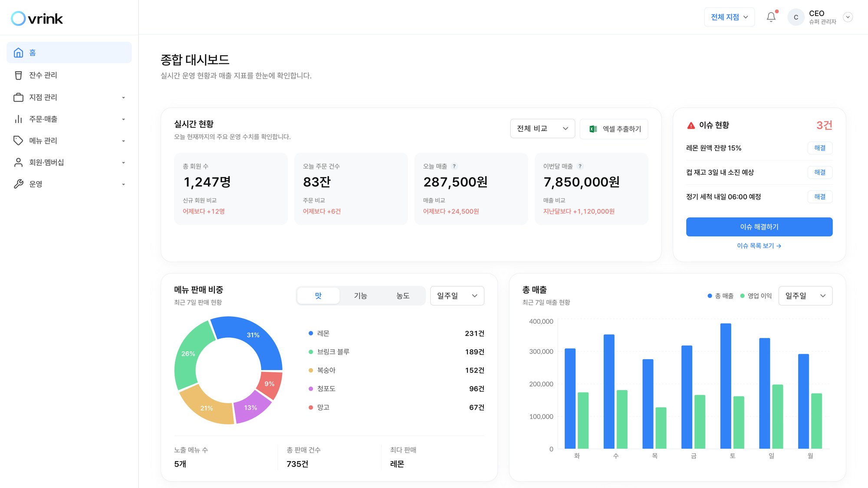Resolve the 정기 세척 내일 06:00 예정 issue
868x488 pixels.
tap(820, 197)
